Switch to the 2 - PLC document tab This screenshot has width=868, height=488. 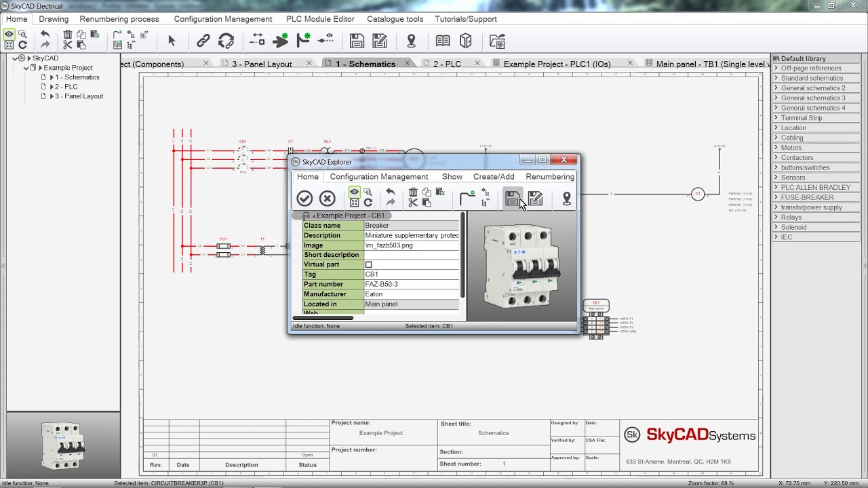click(x=447, y=64)
